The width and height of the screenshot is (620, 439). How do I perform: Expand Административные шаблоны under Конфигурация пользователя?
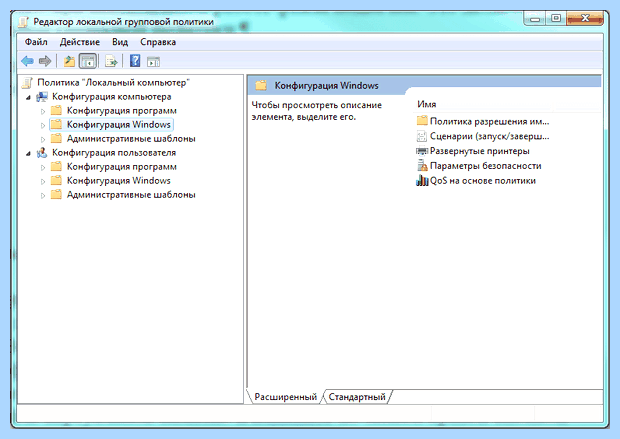tap(43, 195)
